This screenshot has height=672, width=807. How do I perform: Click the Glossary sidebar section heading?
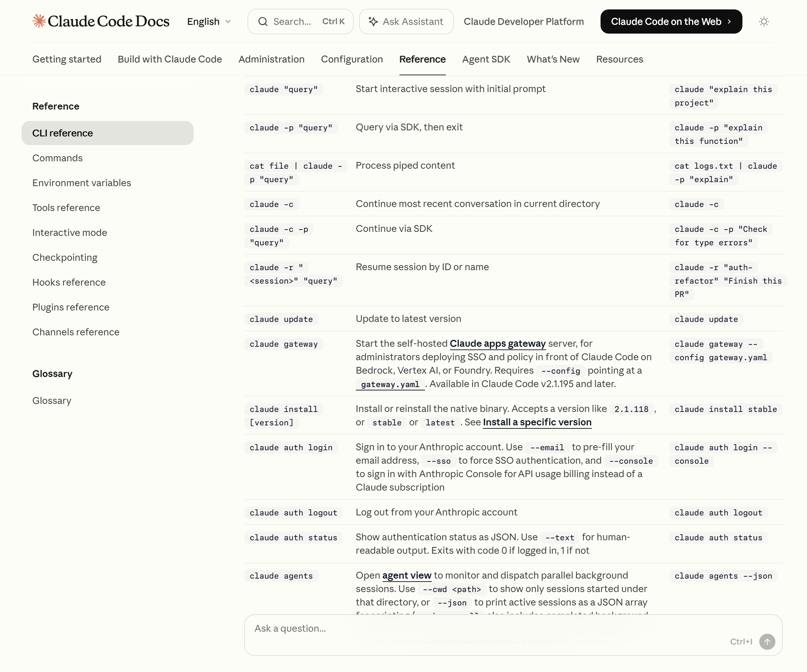tap(52, 374)
